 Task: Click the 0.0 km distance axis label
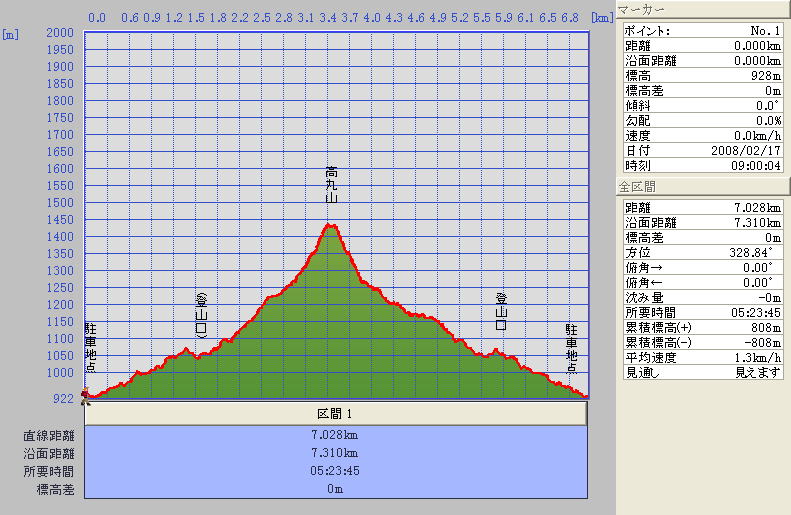(x=97, y=18)
